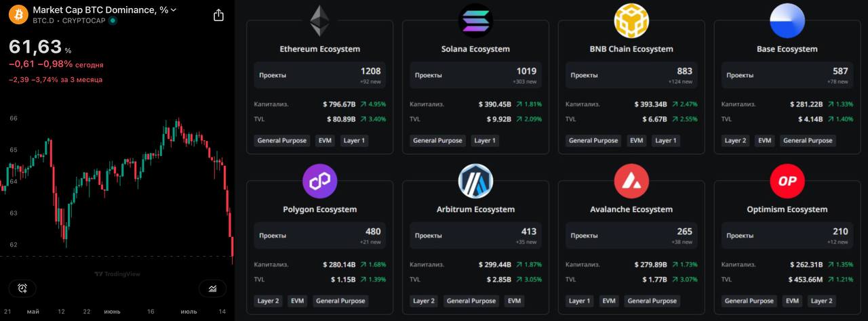
Task: Open Polygon Ecosystem title
Action: (x=320, y=210)
